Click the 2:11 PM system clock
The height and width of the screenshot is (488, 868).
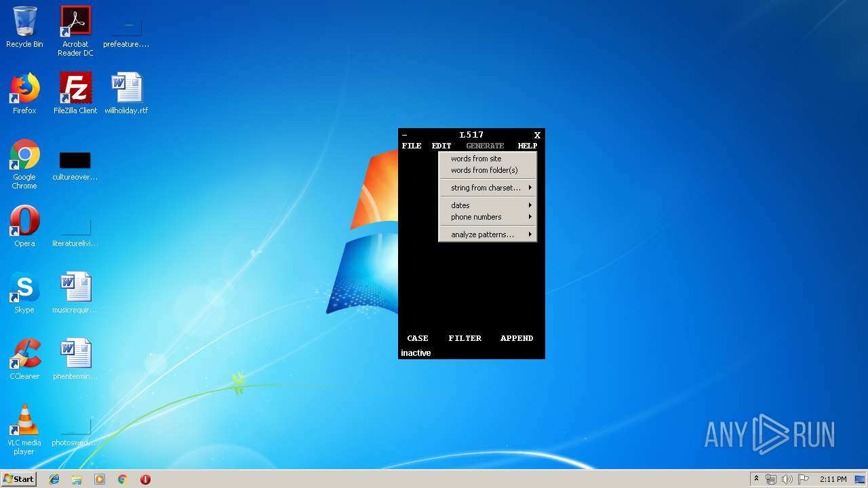click(x=833, y=479)
